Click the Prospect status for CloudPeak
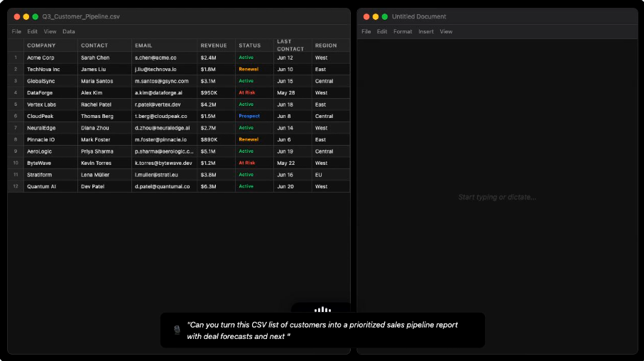 point(249,116)
